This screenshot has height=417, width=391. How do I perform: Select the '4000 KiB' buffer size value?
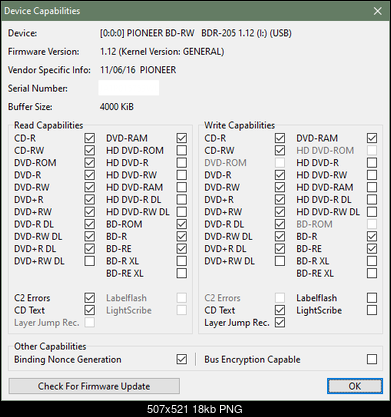point(117,107)
